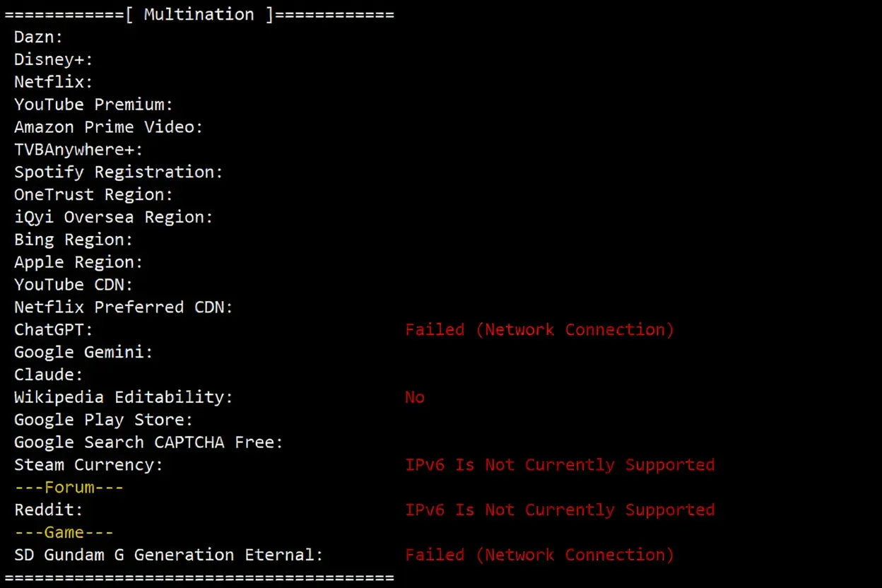This screenshot has height=588, width=882.
Task: Click the YouTube Premium: label
Action: tap(93, 105)
